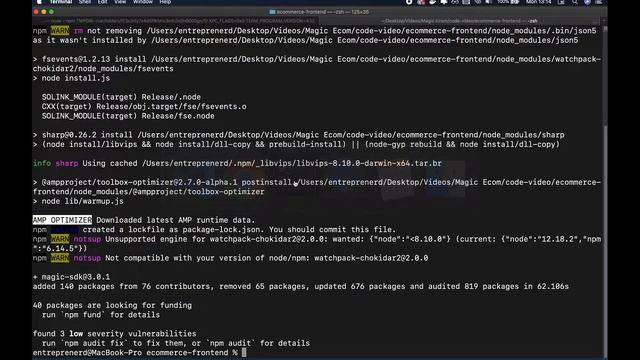Screen dimensions: 640x360
Task: Open the View menu
Action: pyautogui.click(x=120, y=2)
